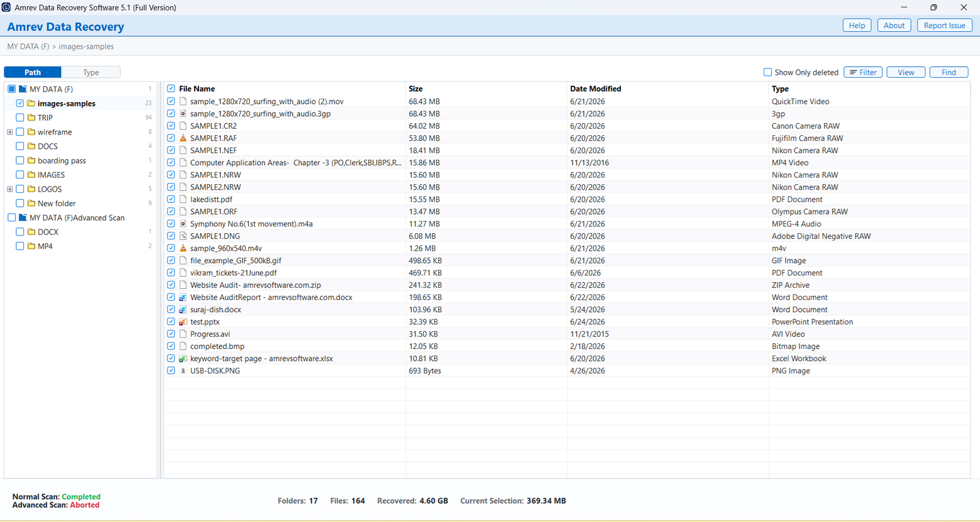This screenshot has width=980, height=522.
Task: Expand the LOGOS folder tree node
Action: coord(10,189)
